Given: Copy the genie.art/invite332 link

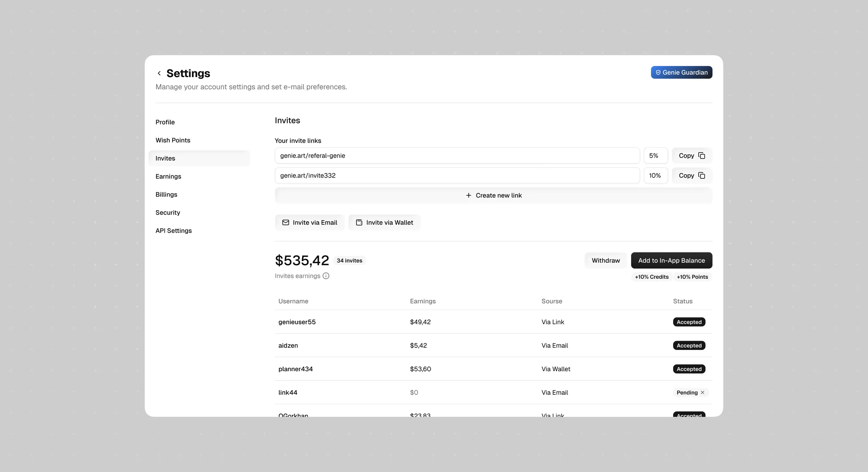Looking at the screenshot, I should coord(692,175).
